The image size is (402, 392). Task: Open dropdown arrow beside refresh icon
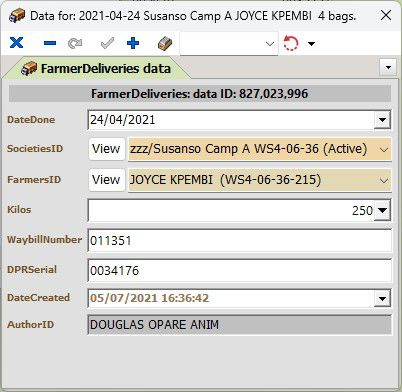click(x=311, y=44)
